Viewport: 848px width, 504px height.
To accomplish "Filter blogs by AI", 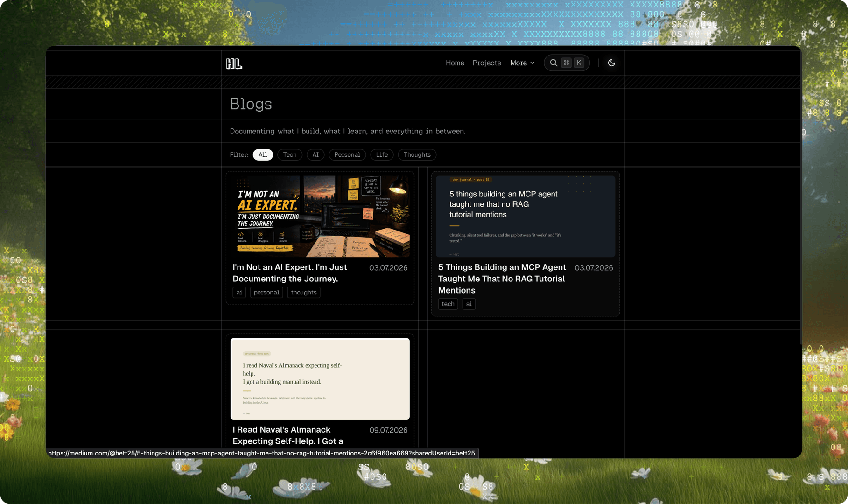I will pyautogui.click(x=315, y=154).
